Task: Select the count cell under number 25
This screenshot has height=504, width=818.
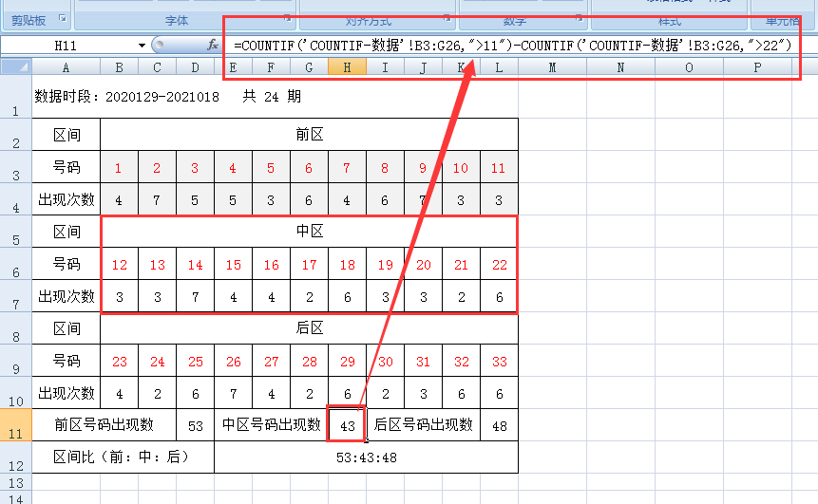Action: [x=195, y=393]
